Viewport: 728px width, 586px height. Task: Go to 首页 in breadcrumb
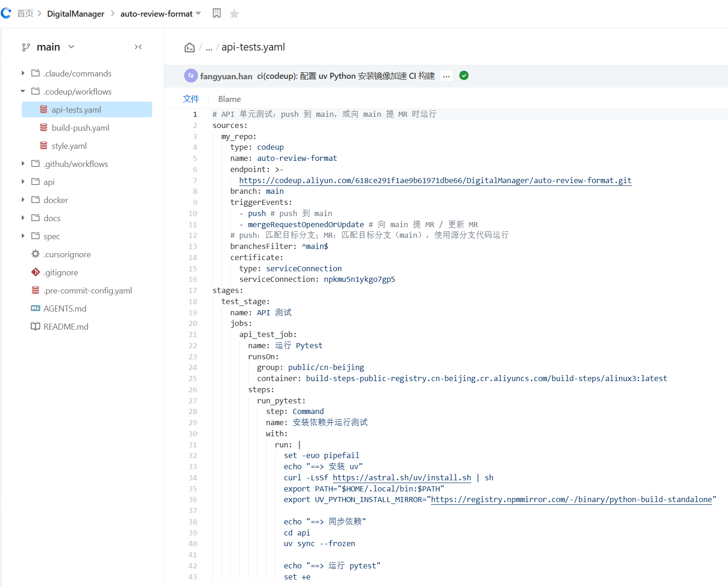click(x=25, y=13)
